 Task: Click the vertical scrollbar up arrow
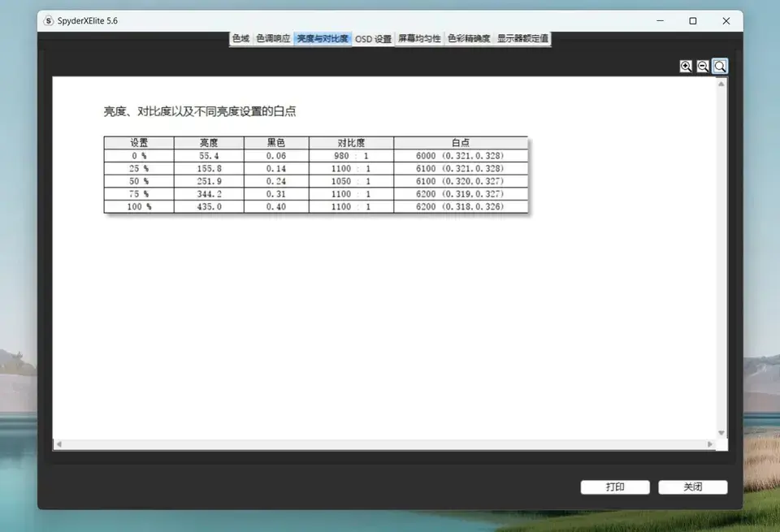721,84
